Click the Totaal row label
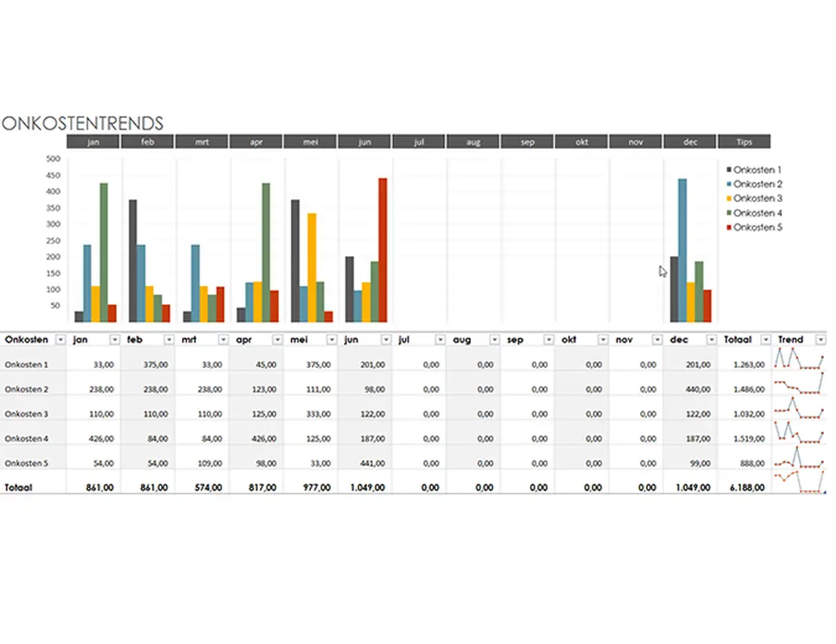Screen dimensions: 836x644 18,487
